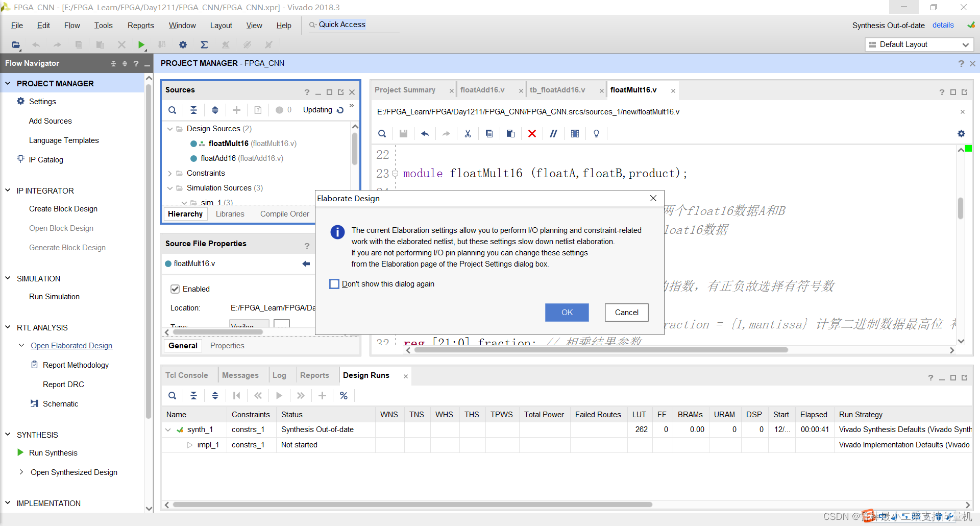980x526 pixels.
Task: Open Settings in Project Manager
Action: pyautogui.click(x=42, y=102)
